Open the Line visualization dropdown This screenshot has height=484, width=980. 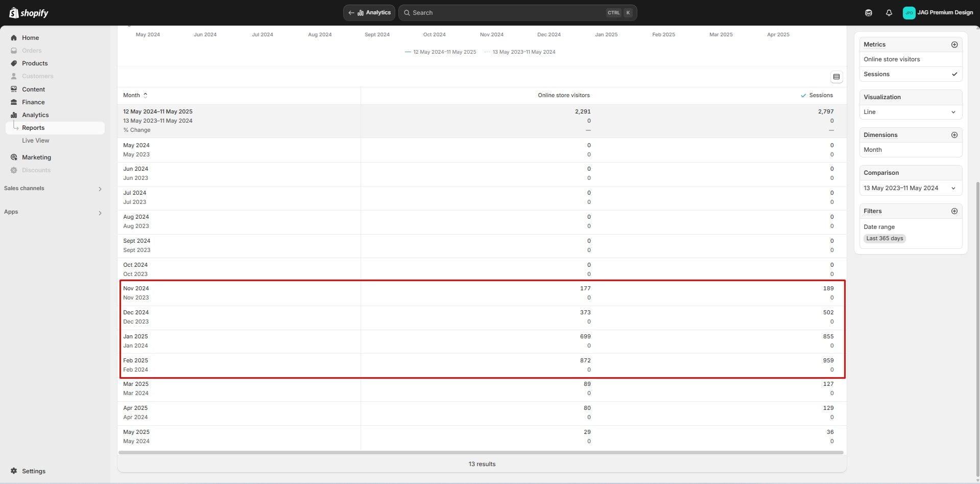coord(910,112)
